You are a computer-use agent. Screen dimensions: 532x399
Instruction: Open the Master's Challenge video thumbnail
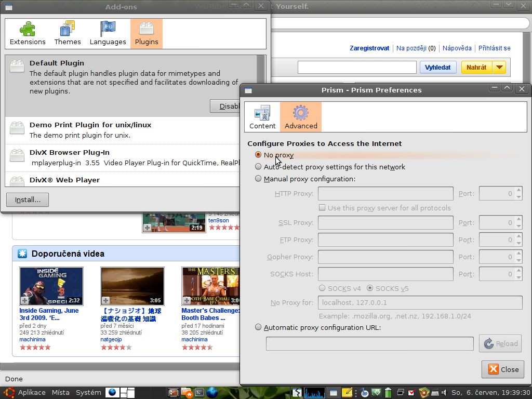coord(211,286)
